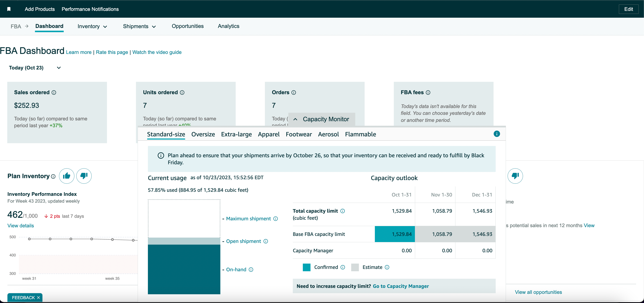Click the Confirmed teal color swatch

coord(306,267)
